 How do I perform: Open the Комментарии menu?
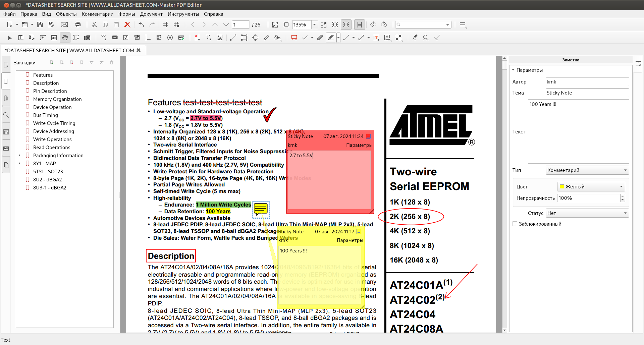pyautogui.click(x=97, y=14)
